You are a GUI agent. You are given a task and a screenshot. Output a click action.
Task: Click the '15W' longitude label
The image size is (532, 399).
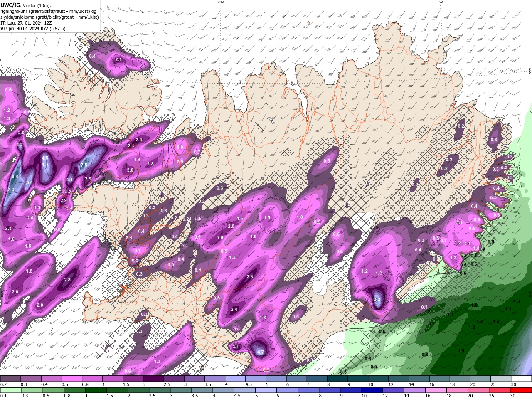coord(440,2)
